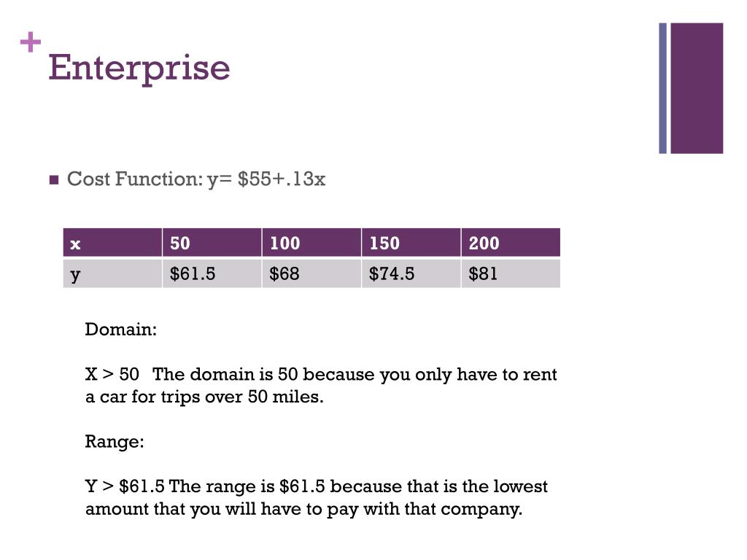Click the y row label cell
This screenshot has width=747, height=560.
[112, 273]
